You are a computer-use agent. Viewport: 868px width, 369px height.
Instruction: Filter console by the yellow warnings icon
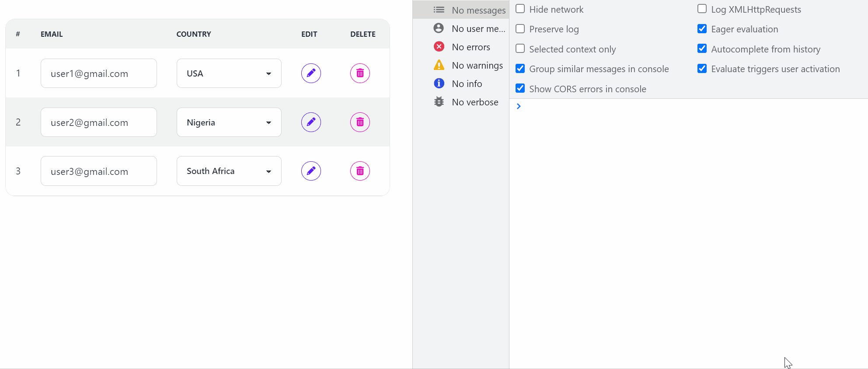point(439,65)
